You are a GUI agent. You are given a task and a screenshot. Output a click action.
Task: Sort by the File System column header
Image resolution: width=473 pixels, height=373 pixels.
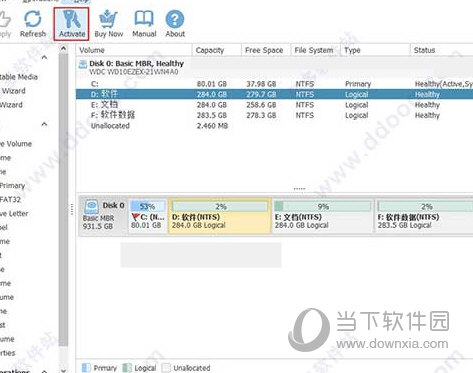click(x=315, y=50)
